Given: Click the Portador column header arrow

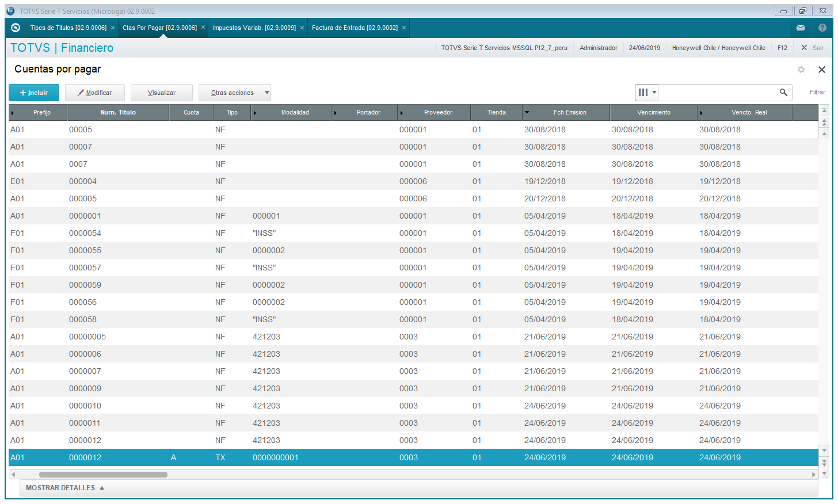Looking at the screenshot, I should click(x=336, y=113).
